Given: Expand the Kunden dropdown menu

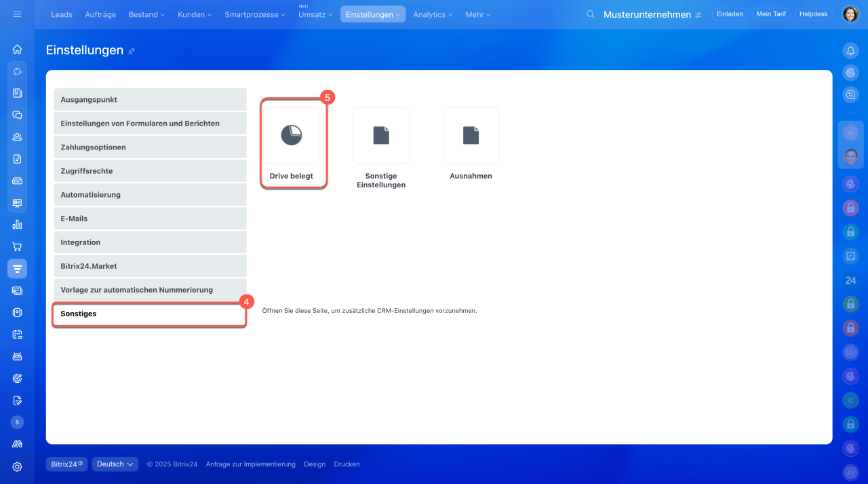Looking at the screenshot, I should [x=195, y=14].
